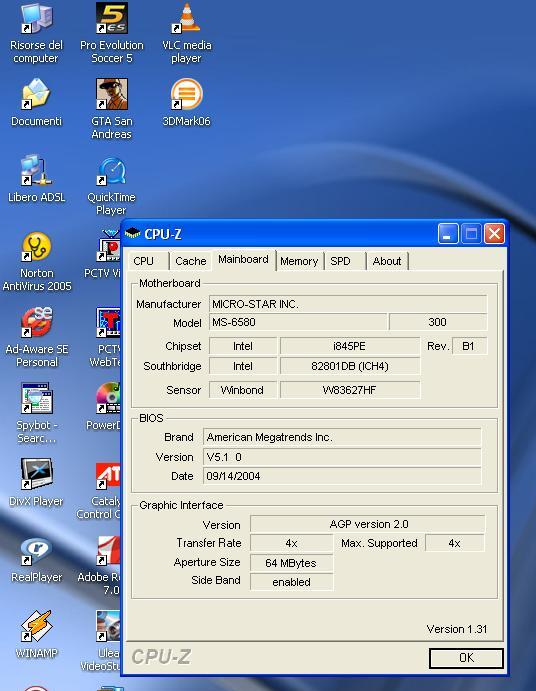Select ATI Catalyst Control Center icon
The image size is (536, 691).
(x=108, y=476)
